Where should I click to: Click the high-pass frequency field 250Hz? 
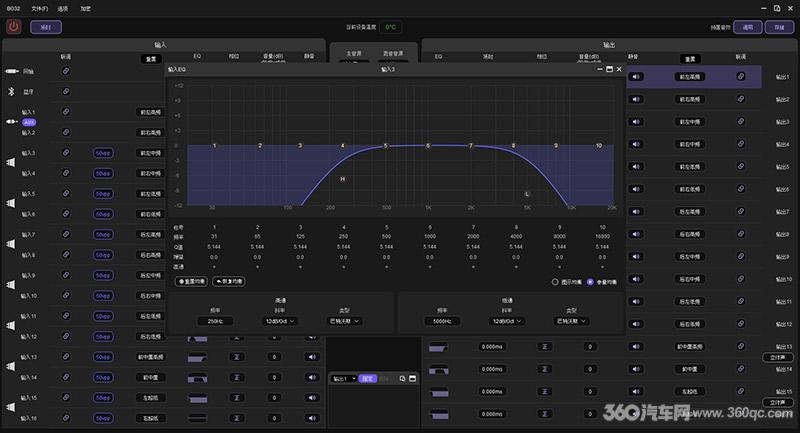[215, 321]
